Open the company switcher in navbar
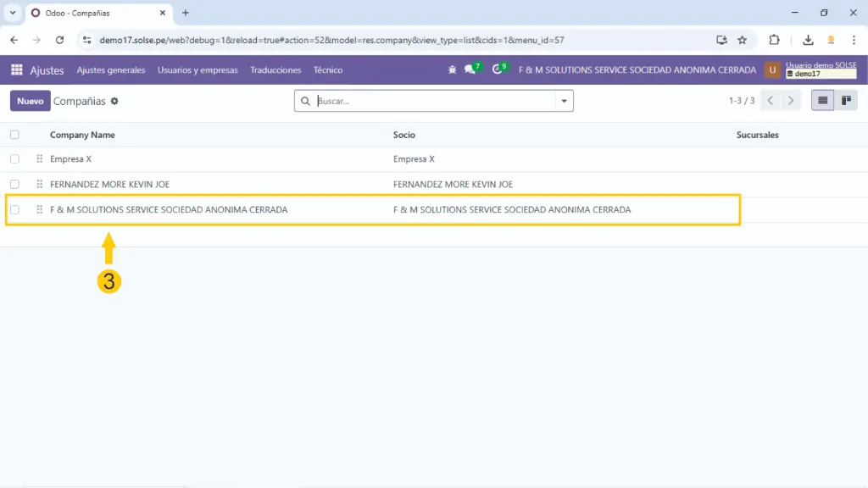This screenshot has height=488, width=868. [637, 70]
